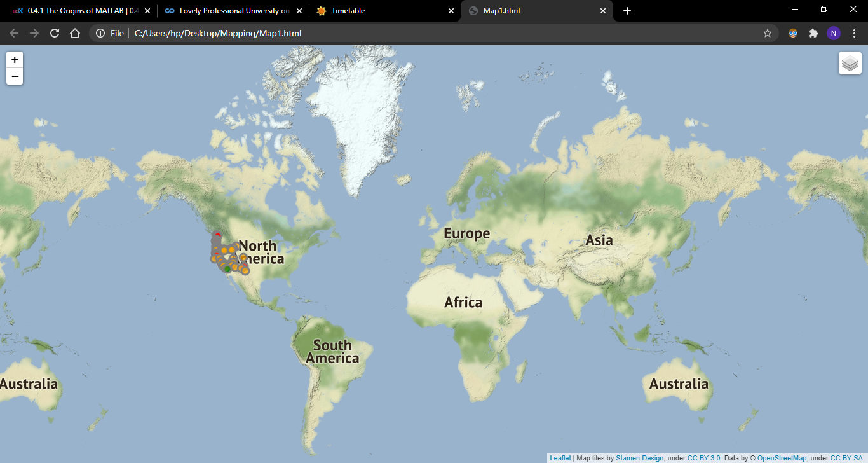The image size is (868, 463).
Task: Open the browser home page
Action: click(x=75, y=32)
